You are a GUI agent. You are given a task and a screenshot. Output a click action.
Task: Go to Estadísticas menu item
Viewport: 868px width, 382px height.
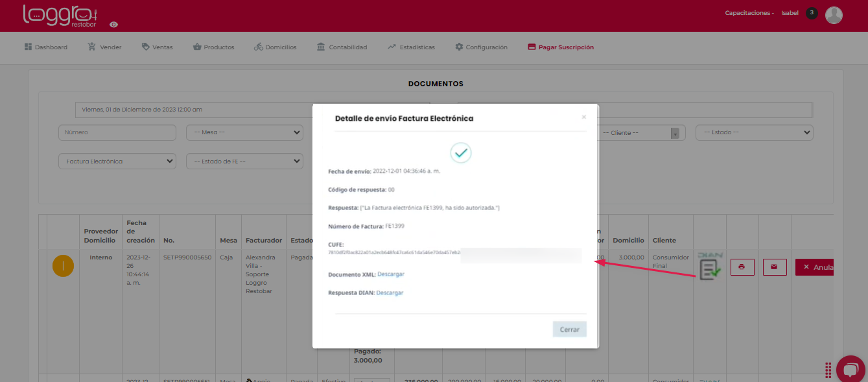[x=411, y=47]
